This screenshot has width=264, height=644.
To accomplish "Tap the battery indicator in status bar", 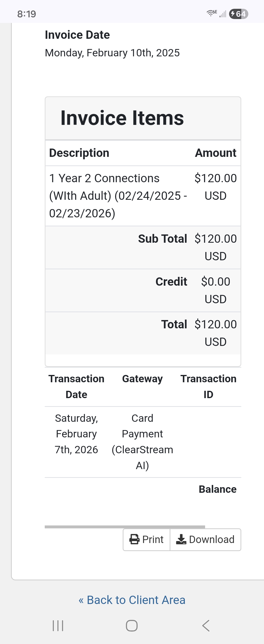I will pos(238,14).
